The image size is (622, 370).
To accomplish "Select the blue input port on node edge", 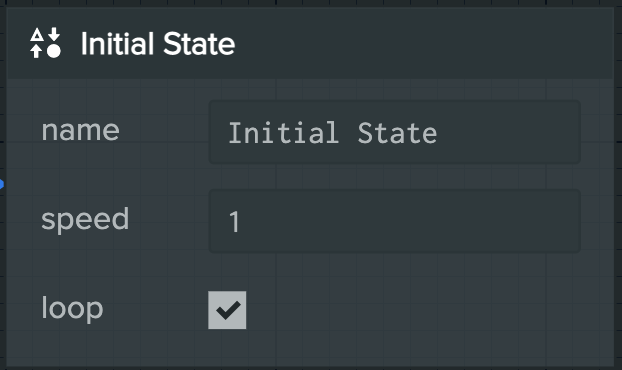I will (x=2, y=184).
